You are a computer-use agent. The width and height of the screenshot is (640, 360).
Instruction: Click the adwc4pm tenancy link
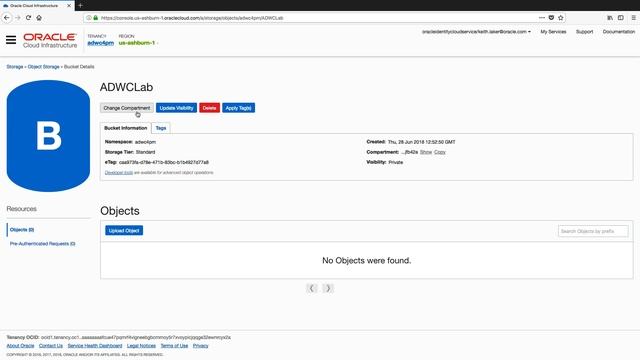click(100, 43)
